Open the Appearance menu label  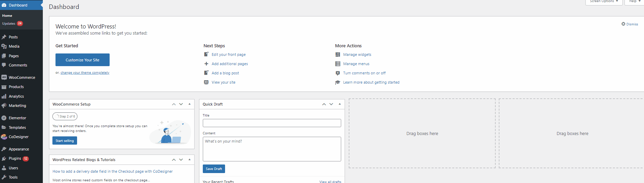pos(19,149)
